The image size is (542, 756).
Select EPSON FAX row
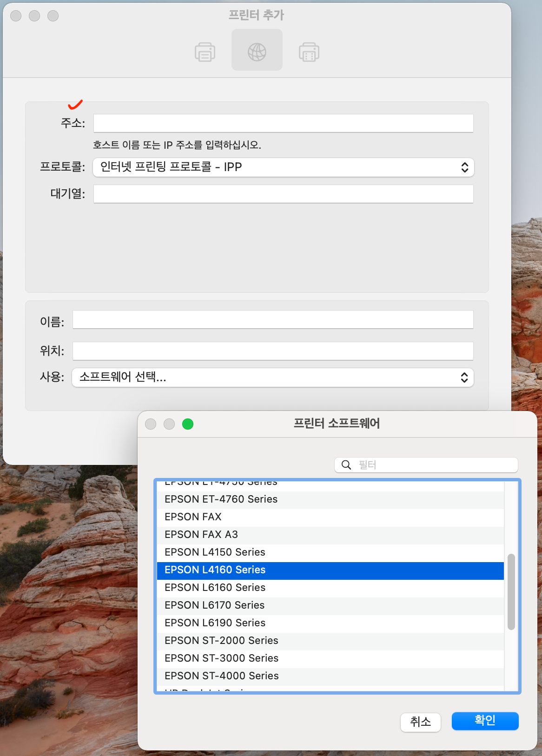click(x=330, y=517)
